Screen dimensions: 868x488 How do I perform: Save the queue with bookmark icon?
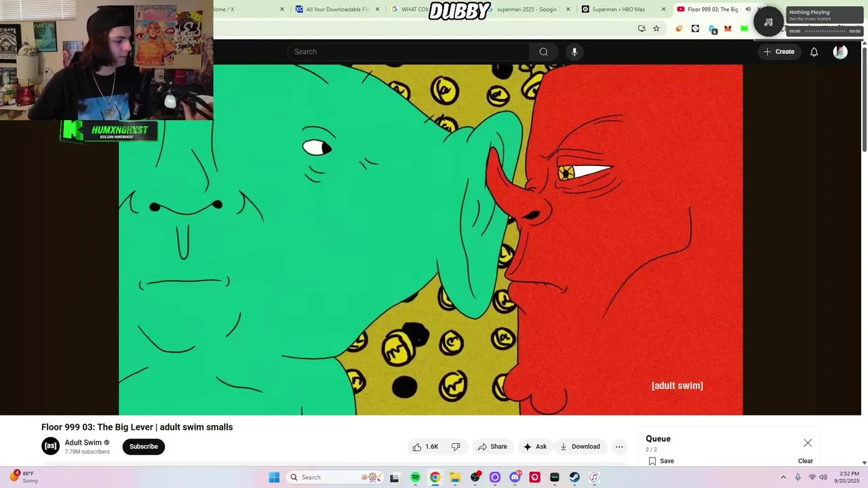tap(661, 461)
